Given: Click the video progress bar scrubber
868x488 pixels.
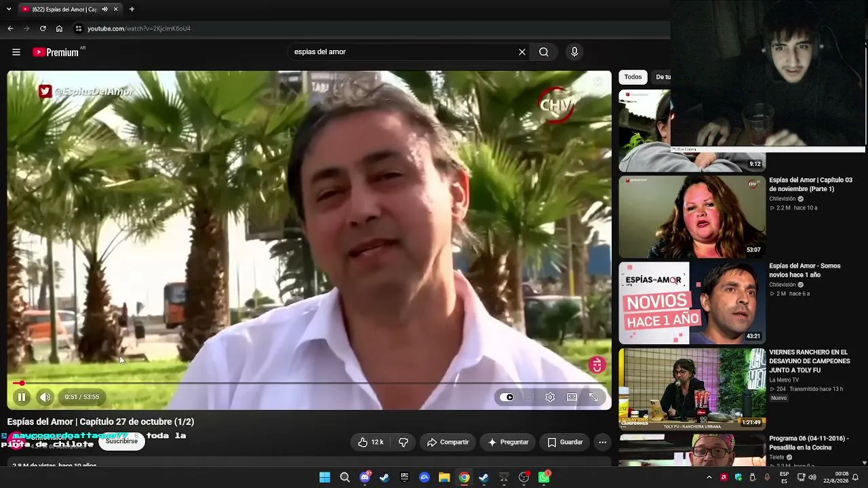Looking at the screenshot, I should click(22, 384).
